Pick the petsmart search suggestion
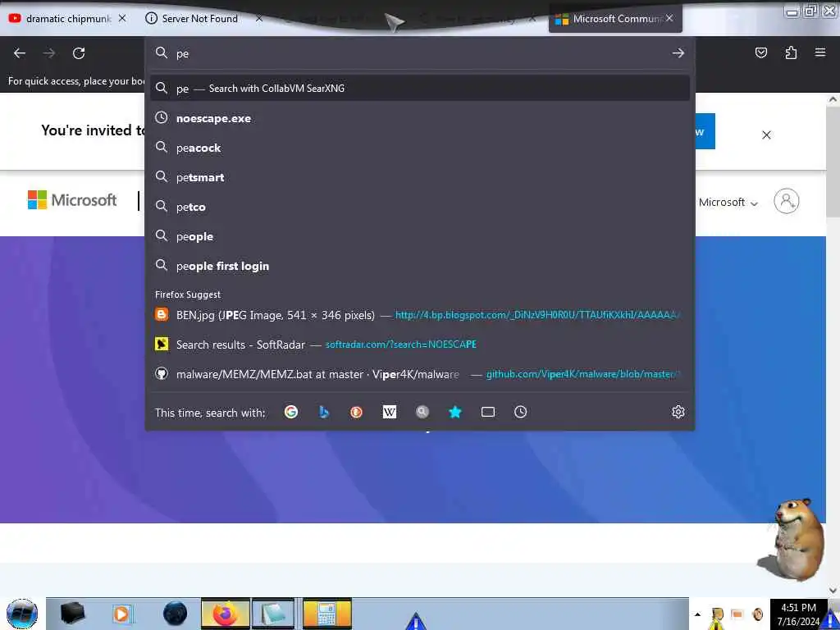The image size is (840, 630). tap(420, 177)
